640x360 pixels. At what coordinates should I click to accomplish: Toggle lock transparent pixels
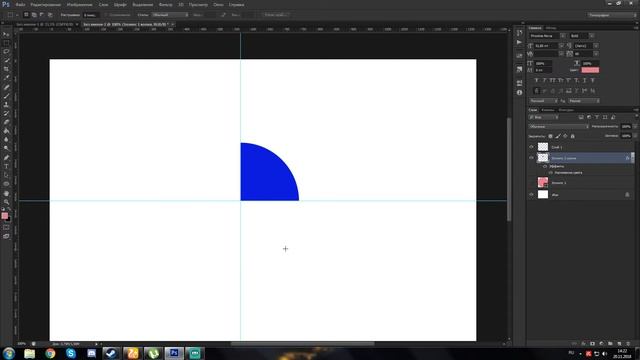[550, 136]
